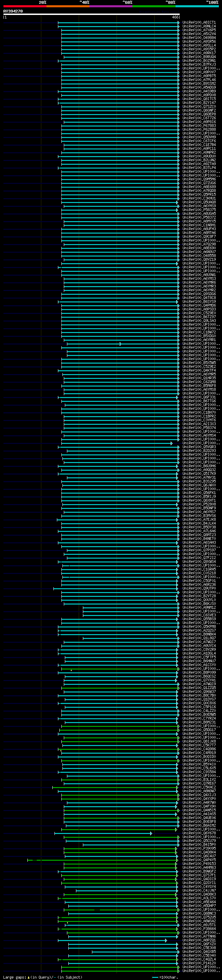Screen dimensions: 222x980
Task: Select UniRef100_B7FKJ3 label
Action: pyautogui.click(x=199, y=64)
